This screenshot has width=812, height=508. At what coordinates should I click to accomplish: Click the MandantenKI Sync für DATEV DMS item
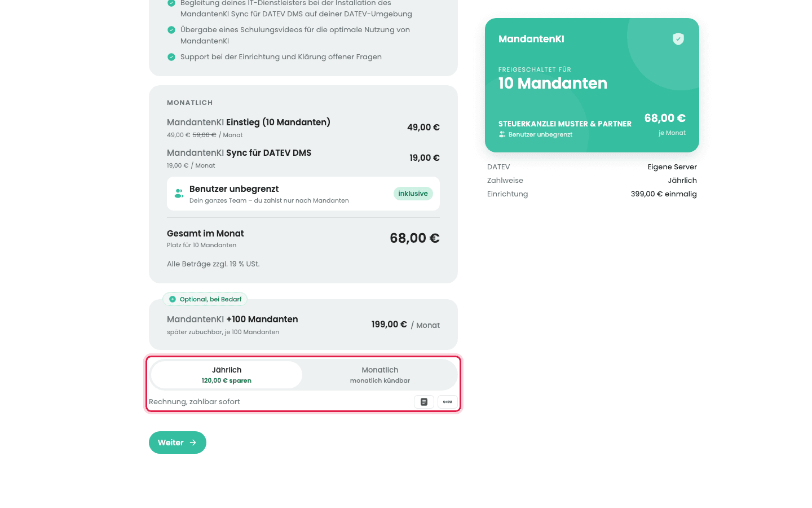pyautogui.click(x=239, y=153)
